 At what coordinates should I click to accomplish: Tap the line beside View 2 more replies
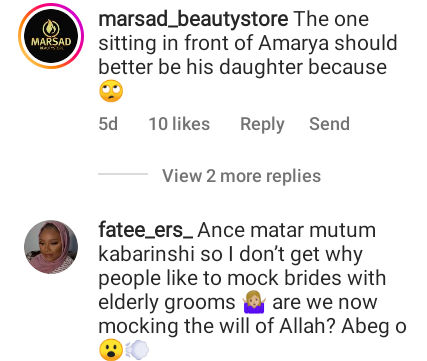tap(123, 174)
